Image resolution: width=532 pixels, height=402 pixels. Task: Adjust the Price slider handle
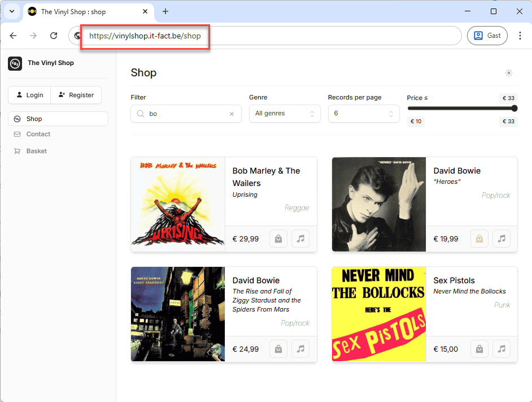[x=514, y=109]
